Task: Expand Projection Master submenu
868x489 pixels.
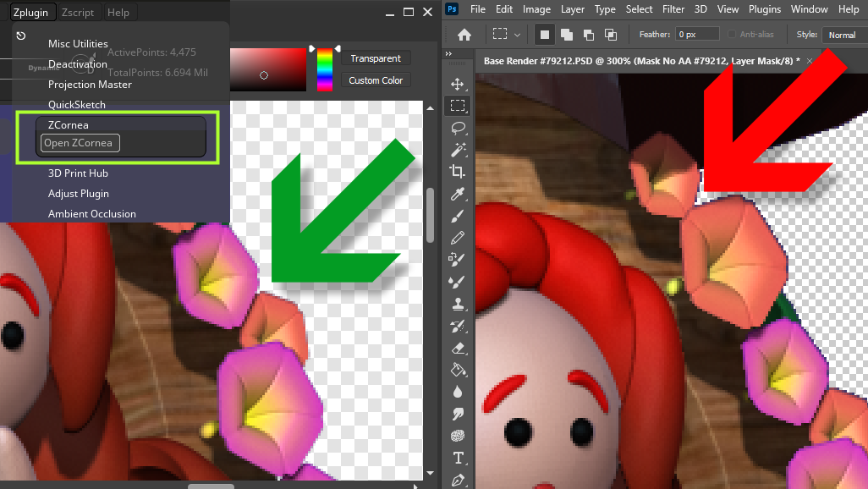Action: click(x=90, y=84)
